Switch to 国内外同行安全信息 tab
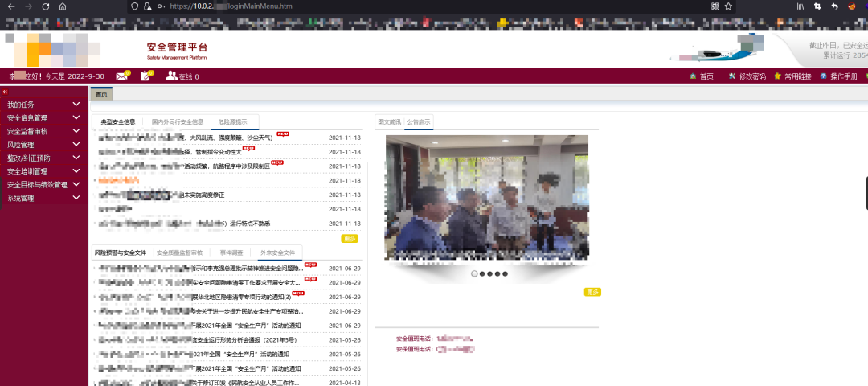868x386 pixels. pyautogui.click(x=177, y=122)
